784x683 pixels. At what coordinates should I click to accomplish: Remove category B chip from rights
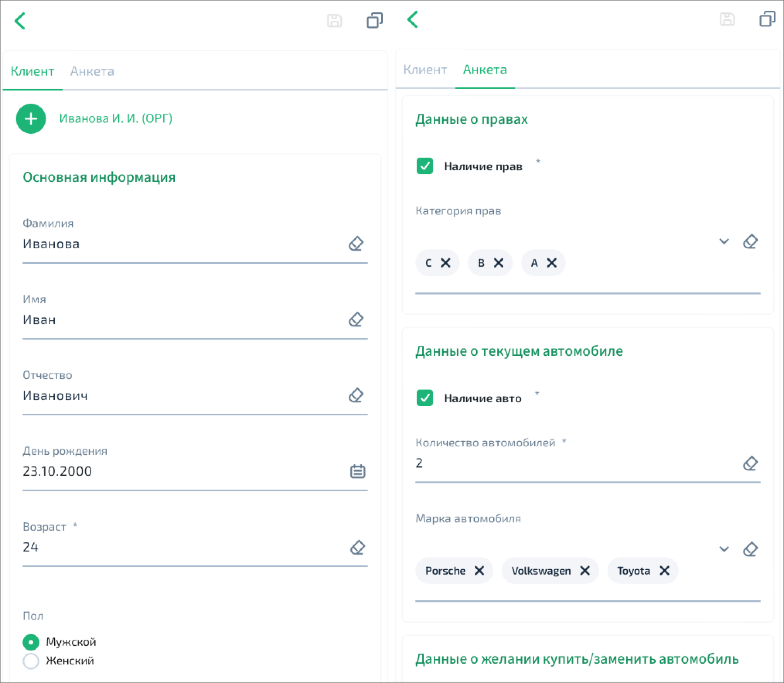[499, 263]
